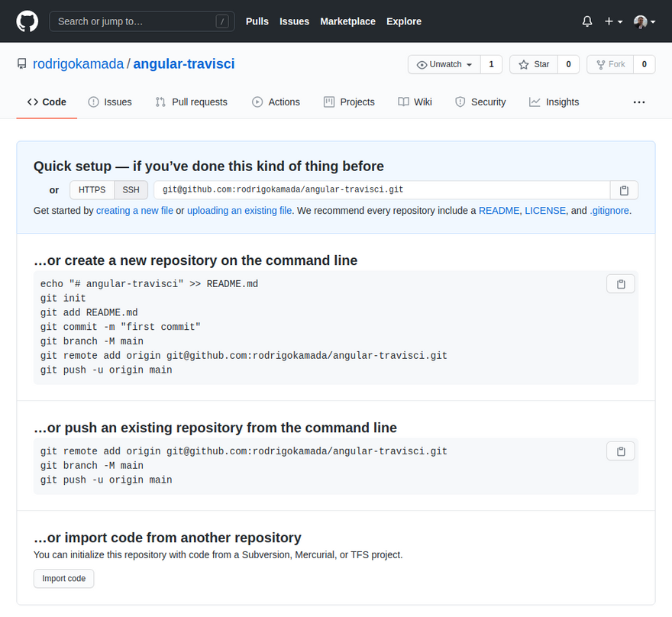Open the rodrigokamada owner profile link
The height and width of the screenshot is (617, 672).
(78, 64)
